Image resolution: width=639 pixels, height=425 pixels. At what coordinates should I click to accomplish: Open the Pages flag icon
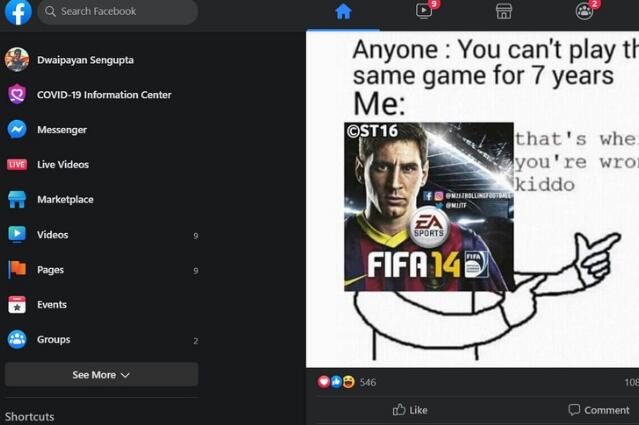[x=17, y=269]
